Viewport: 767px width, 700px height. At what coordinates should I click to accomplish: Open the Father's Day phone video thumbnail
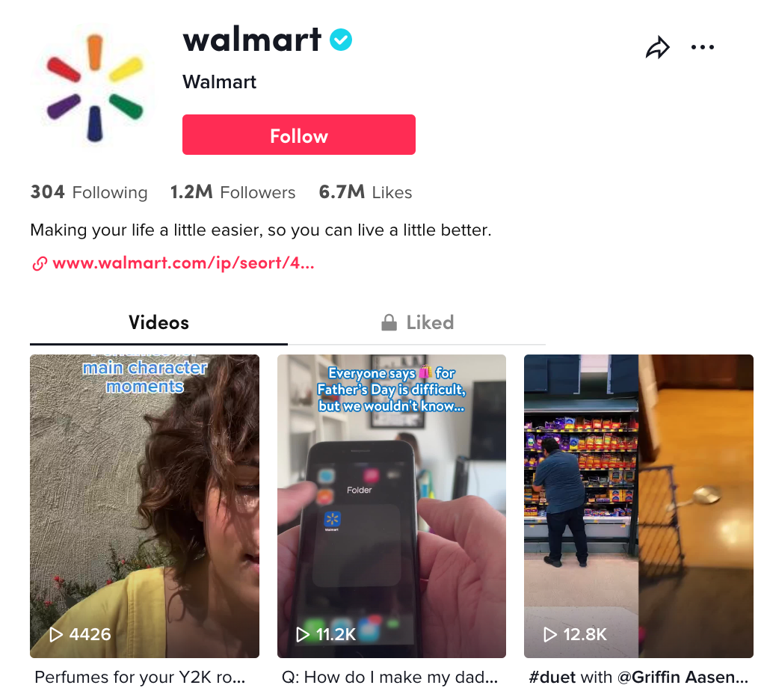point(391,506)
